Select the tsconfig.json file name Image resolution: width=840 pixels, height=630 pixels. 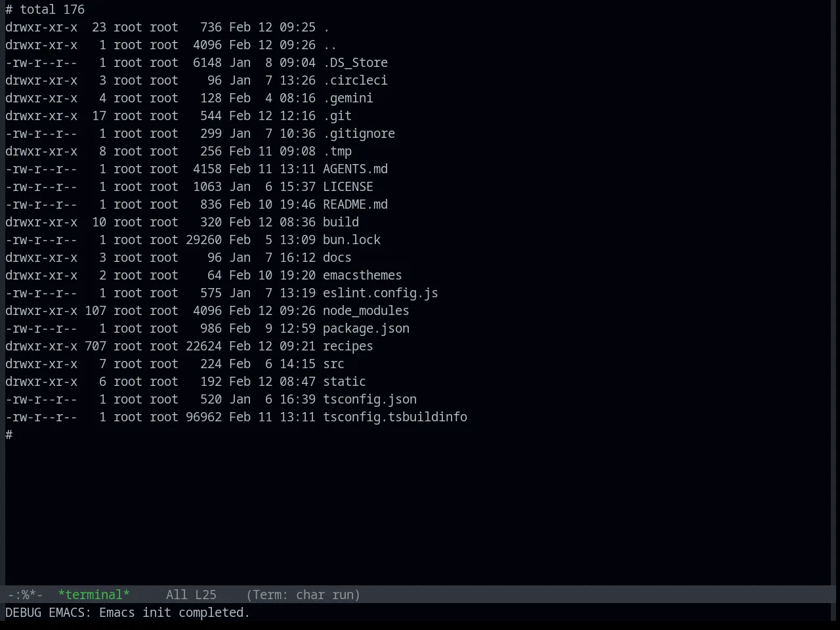(369, 399)
